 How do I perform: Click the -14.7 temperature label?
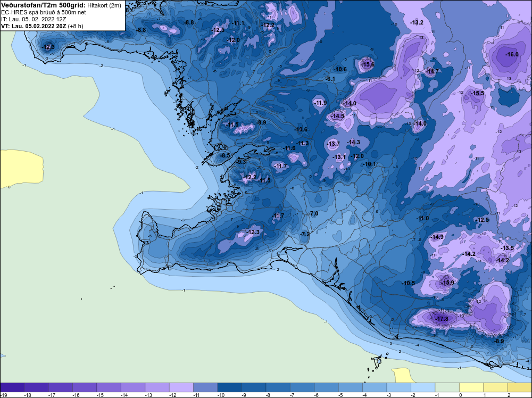tap(432, 71)
